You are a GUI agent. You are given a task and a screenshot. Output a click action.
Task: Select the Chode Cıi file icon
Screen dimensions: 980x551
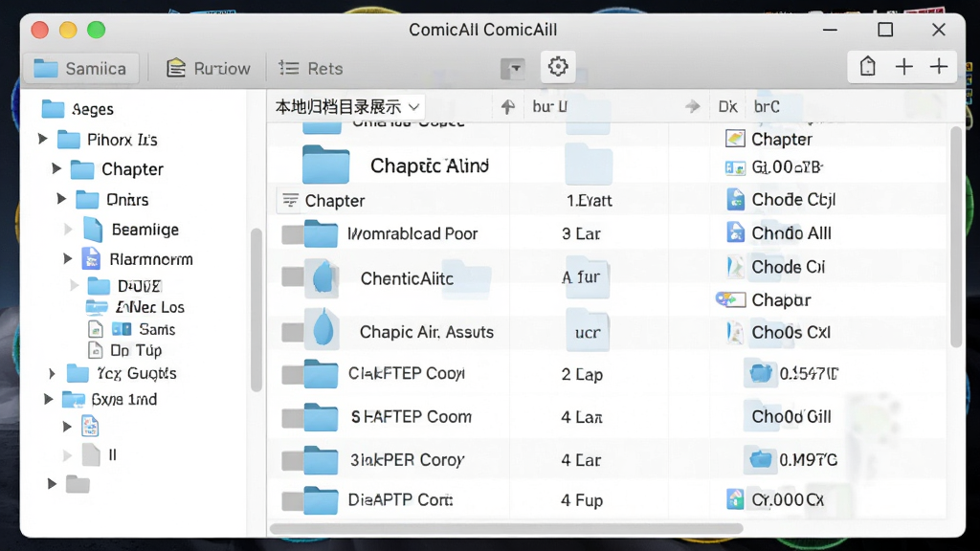click(x=736, y=267)
